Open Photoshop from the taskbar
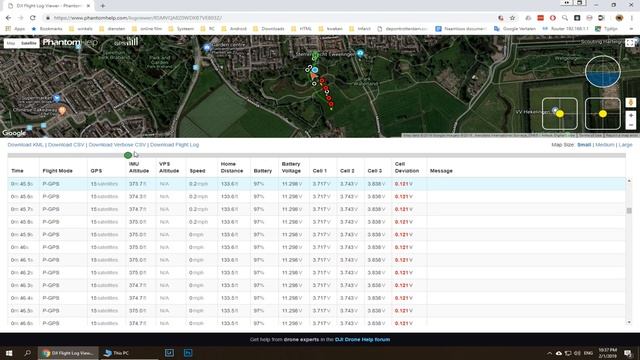Viewport: 640px width, 360px height. coord(188,353)
